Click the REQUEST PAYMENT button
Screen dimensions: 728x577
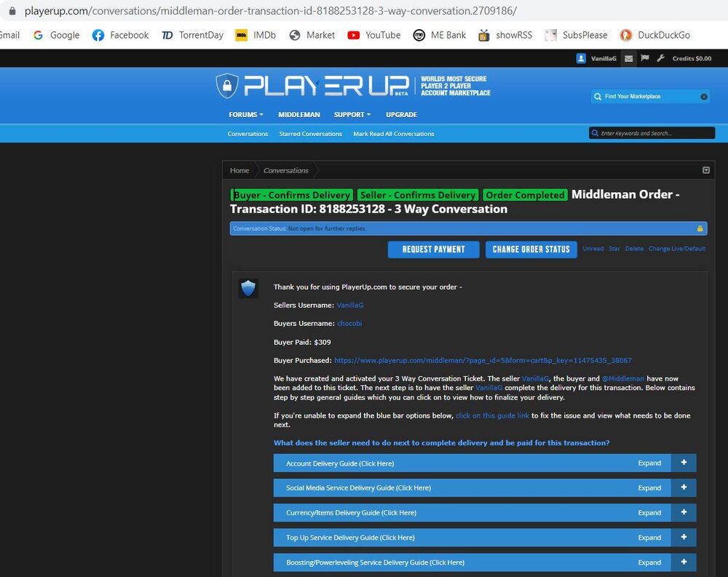(x=434, y=250)
